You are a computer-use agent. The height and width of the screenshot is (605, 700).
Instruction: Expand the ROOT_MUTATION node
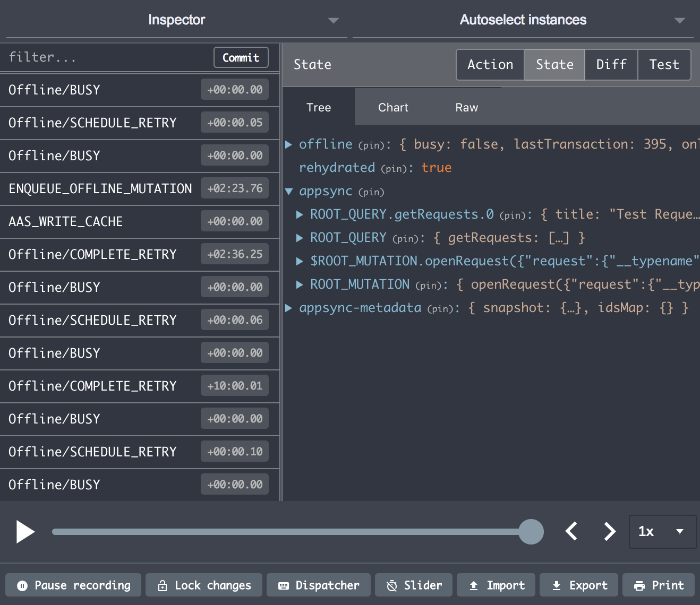[x=300, y=284]
